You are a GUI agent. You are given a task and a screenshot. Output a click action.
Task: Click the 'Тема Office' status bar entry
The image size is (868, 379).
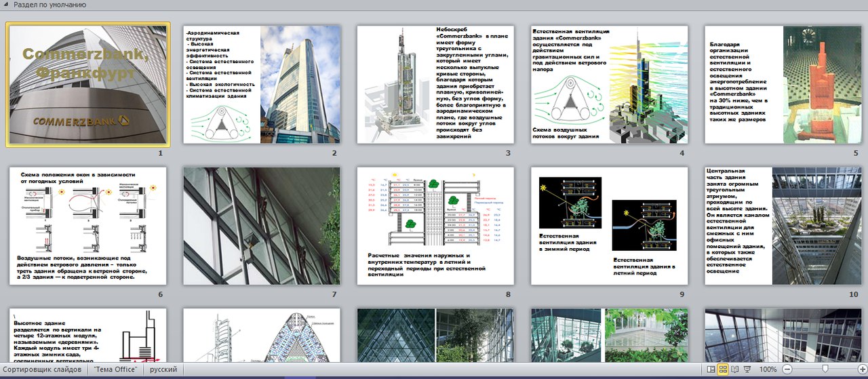pyautogui.click(x=116, y=370)
